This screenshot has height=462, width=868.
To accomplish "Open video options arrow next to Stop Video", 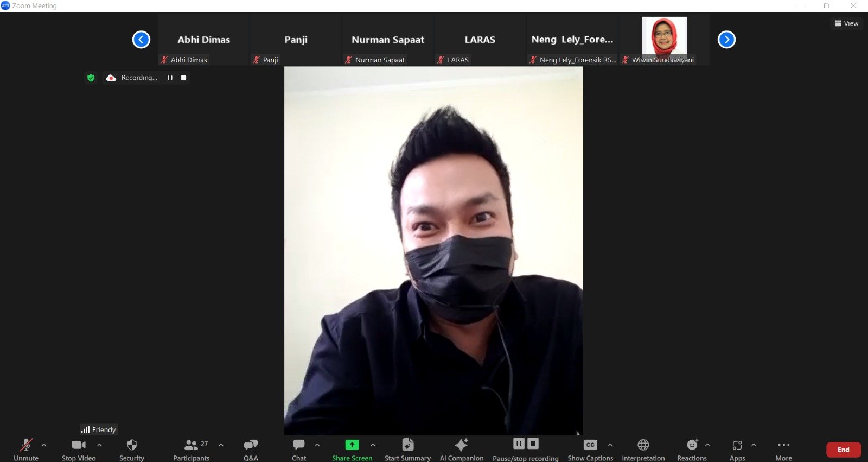I will (99, 445).
